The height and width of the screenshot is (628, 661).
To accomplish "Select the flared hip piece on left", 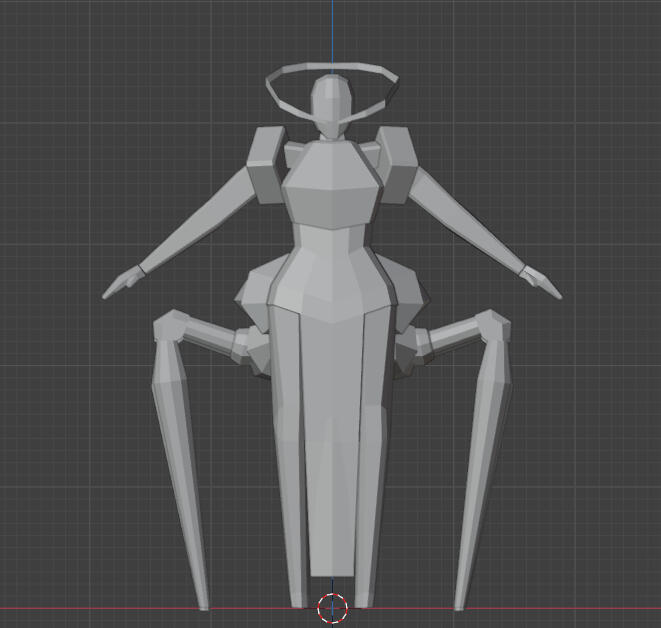I will point(254,295).
